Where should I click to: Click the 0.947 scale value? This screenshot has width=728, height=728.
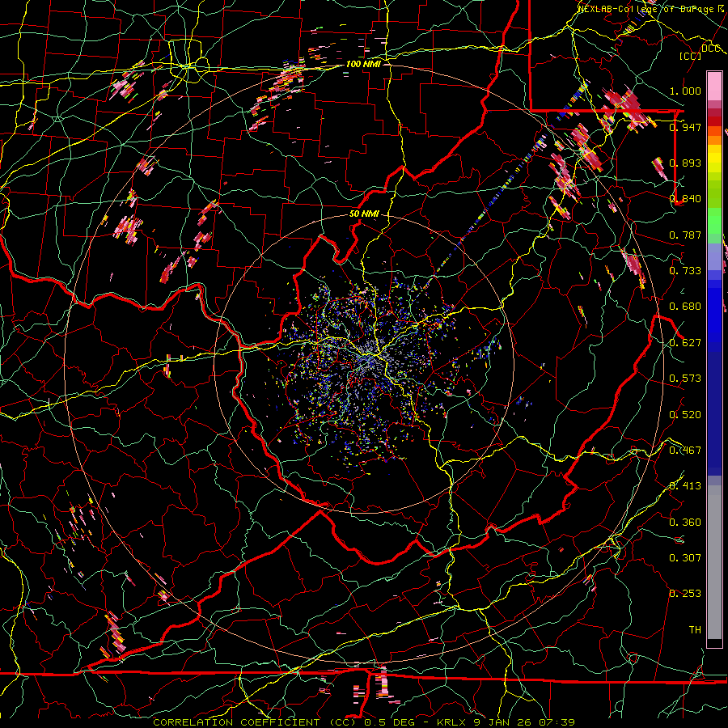685,127
